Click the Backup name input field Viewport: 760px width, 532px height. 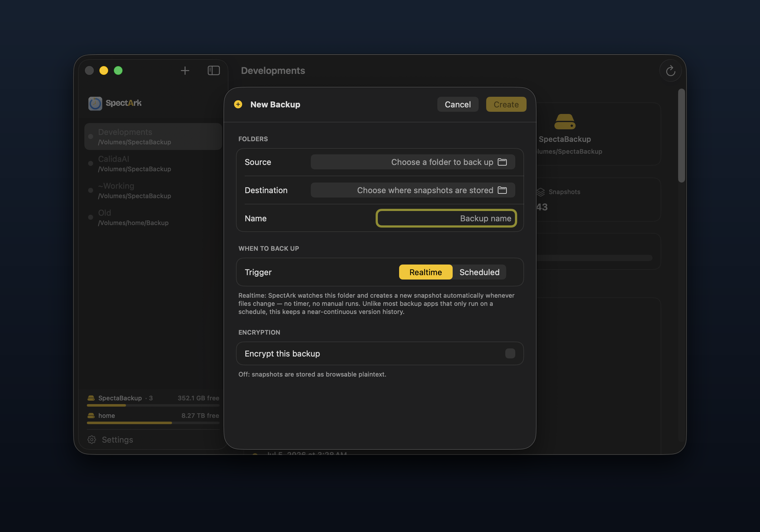446,218
